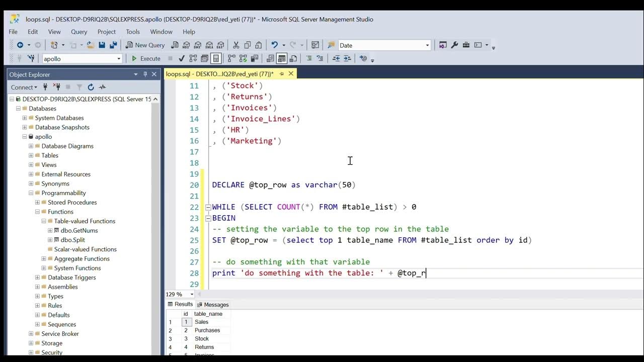Viewport: 644px width, 362px height.
Task: Click the Purchases cell in results grid
Action: 211,330
